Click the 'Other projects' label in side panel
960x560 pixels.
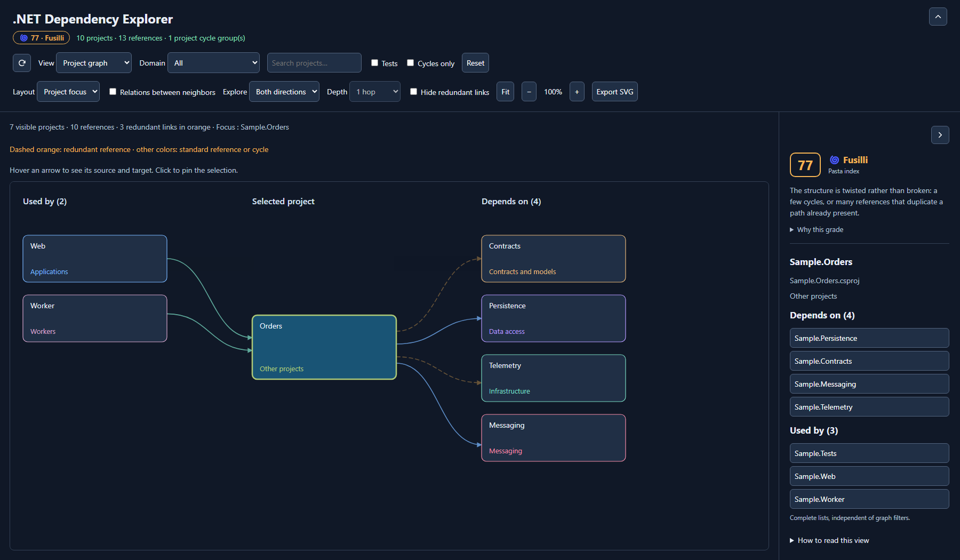(x=813, y=296)
